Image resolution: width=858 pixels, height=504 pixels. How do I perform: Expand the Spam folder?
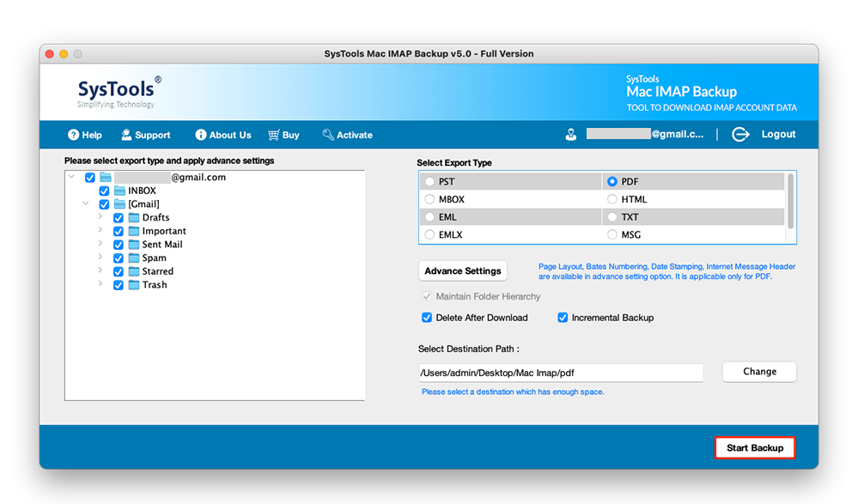tap(100, 257)
